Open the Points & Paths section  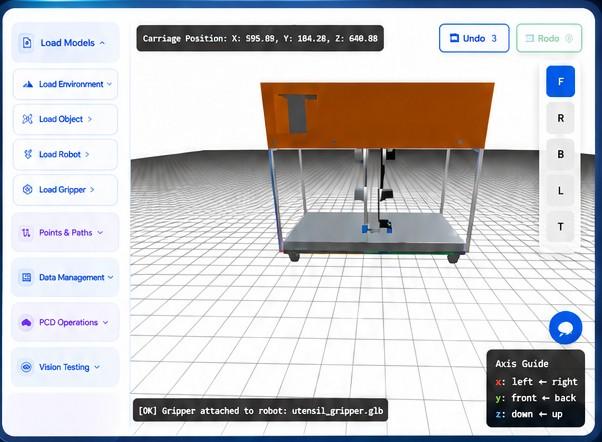[x=66, y=232]
